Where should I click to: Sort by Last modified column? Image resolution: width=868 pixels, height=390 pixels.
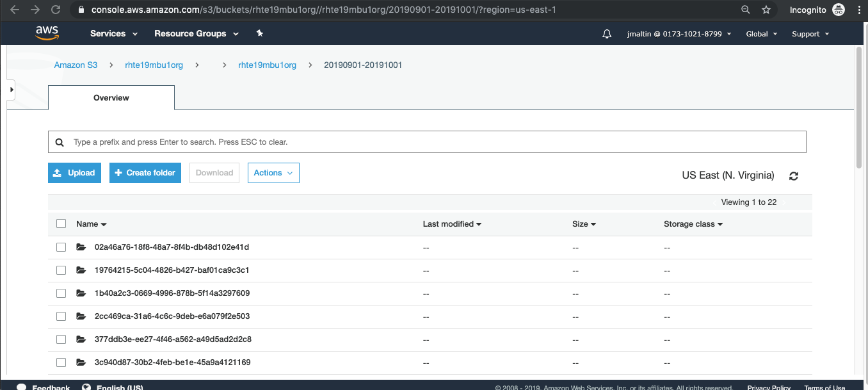(x=452, y=224)
